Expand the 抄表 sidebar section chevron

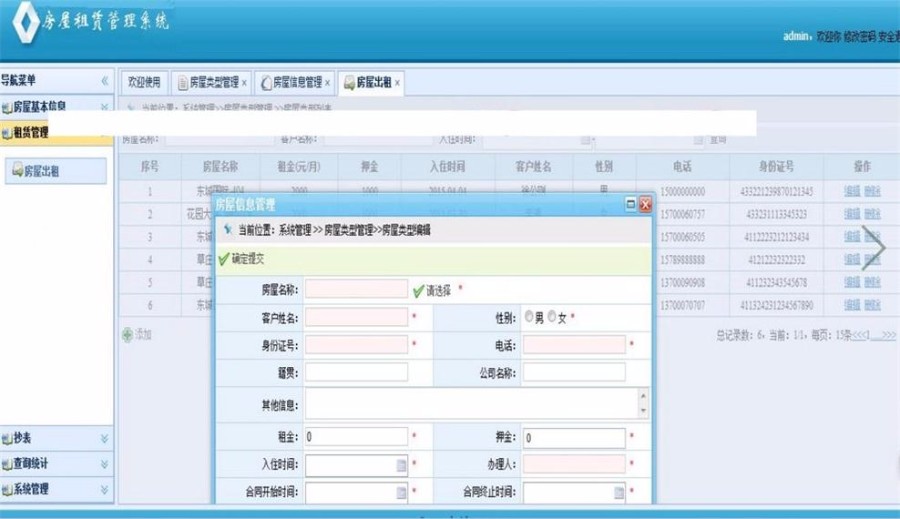(104, 439)
